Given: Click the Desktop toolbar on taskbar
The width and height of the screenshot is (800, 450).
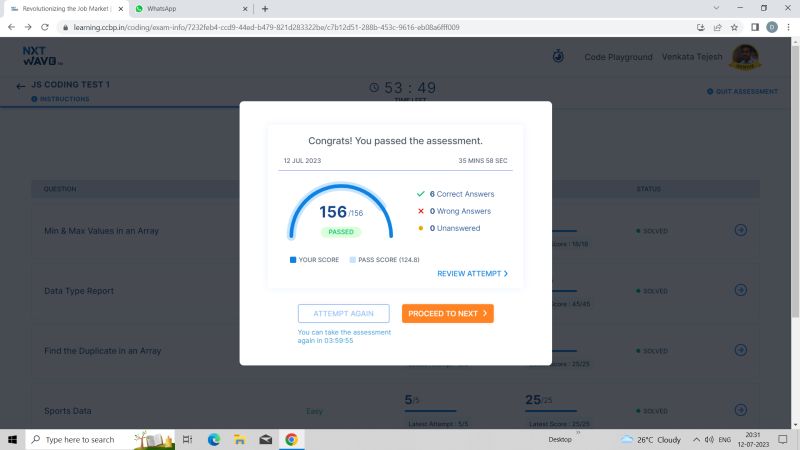Looking at the screenshot, I should point(560,439).
